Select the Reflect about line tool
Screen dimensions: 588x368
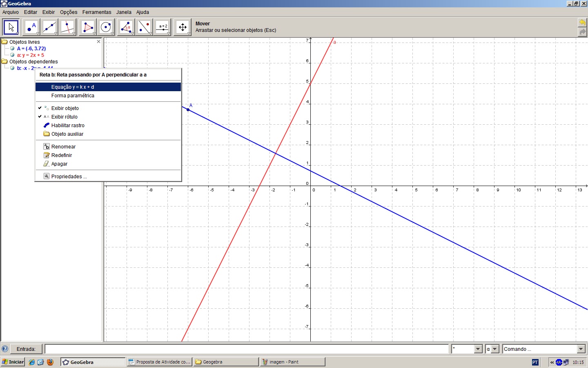[x=144, y=27]
